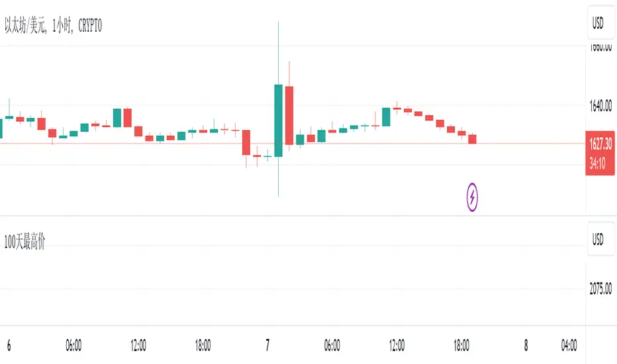Viewport: 617px width, 364px height.
Task: Click the 04:00 time axis label
Action: click(569, 345)
